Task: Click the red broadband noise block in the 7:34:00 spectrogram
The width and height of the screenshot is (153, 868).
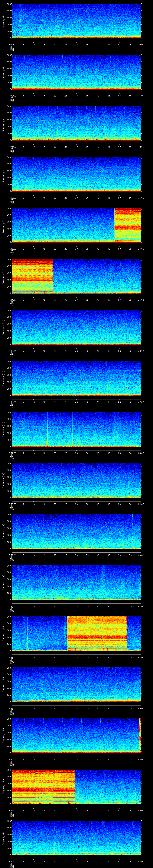Action: tap(32, 276)
